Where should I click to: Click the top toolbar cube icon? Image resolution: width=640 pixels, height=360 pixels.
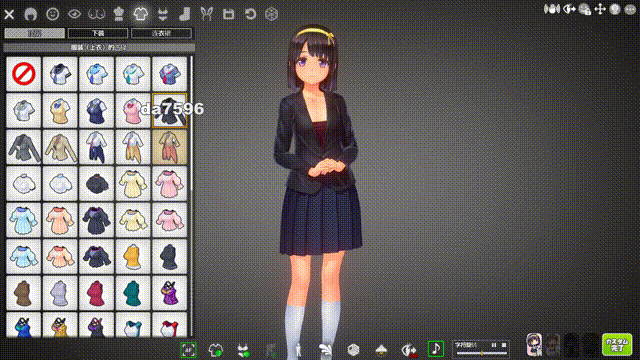[x=271, y=14]
